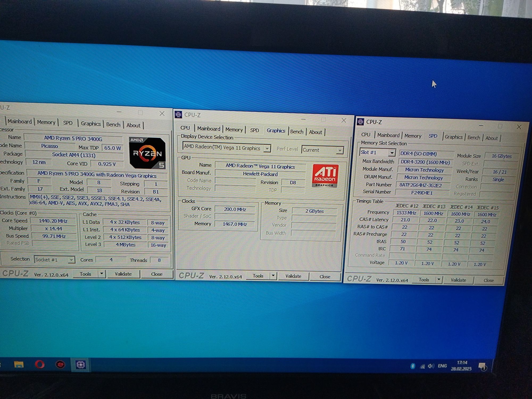Switch to Mainboard tab in left window
This screenshot has width=532, height=399.
(19, 121)
